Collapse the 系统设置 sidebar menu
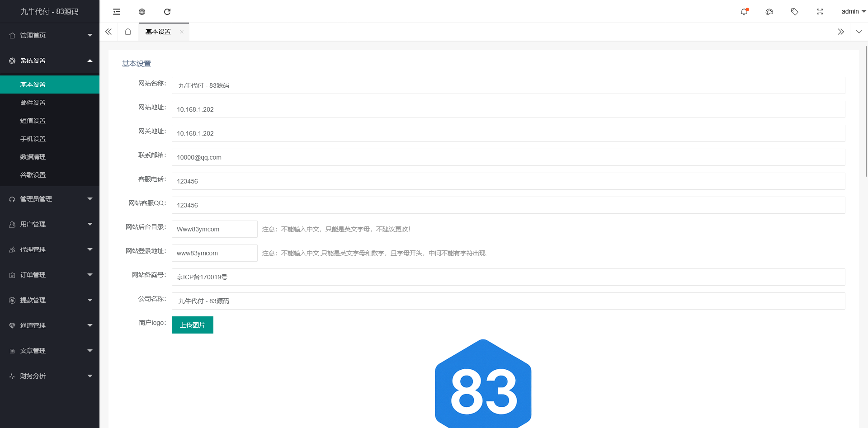Image resolution: width=868 pixels, height=428 pixels. pyautogui.click(x=50, y=61)
